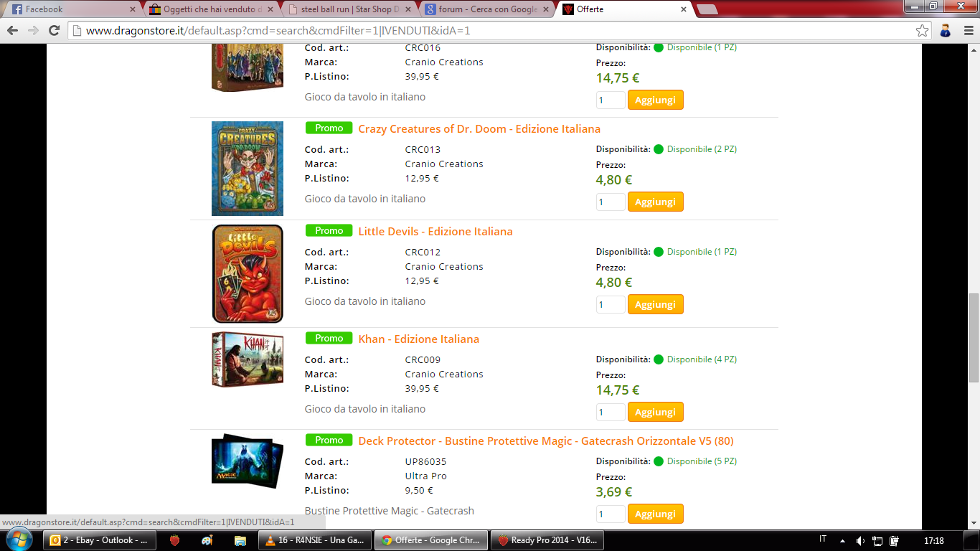Click the green availability dot for Khan
The height and width of the screenshot is (551, 980).
coord(659,359)
